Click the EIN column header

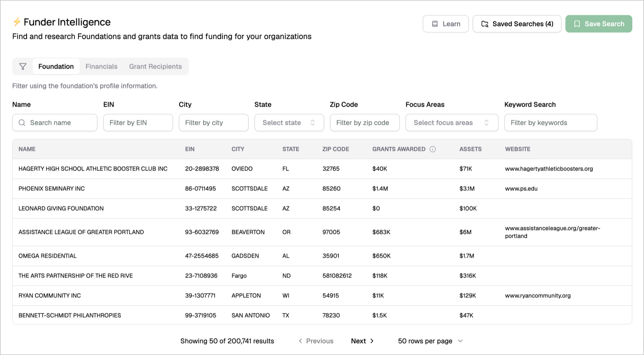coord(190,149)
